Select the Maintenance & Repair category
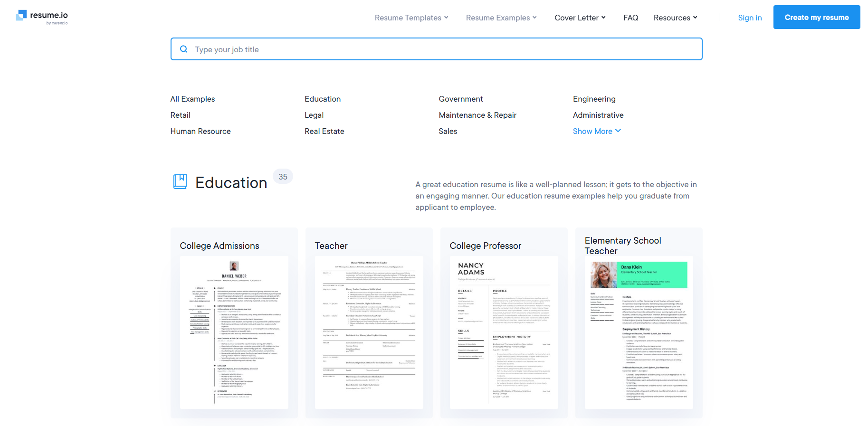 coord(477,115)
